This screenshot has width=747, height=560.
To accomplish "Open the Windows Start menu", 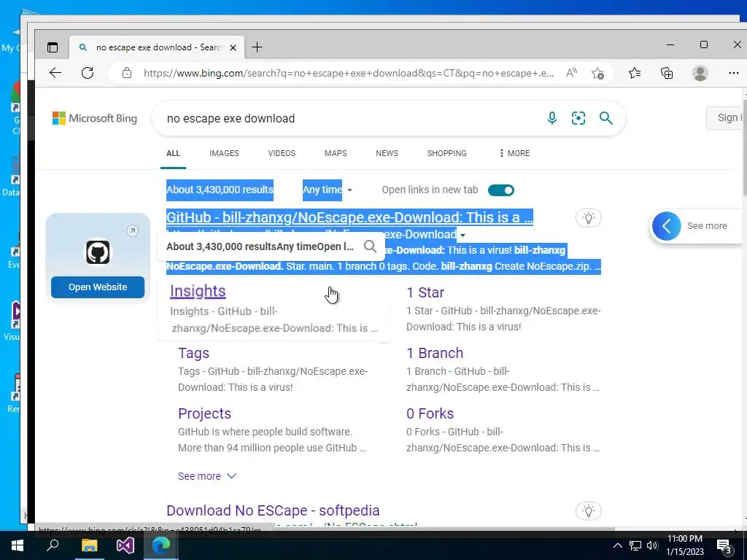I will coord(18,545).
